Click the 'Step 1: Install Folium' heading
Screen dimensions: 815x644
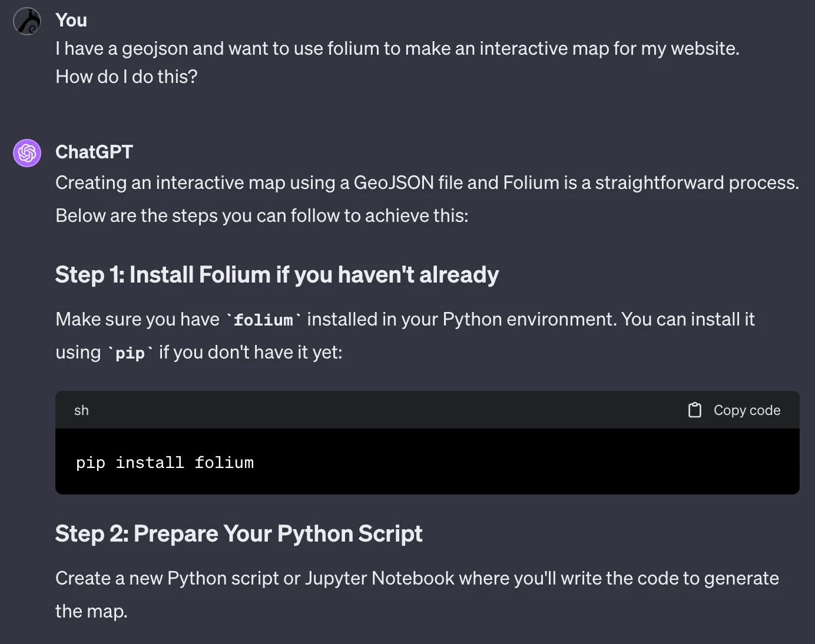(277, 275)
